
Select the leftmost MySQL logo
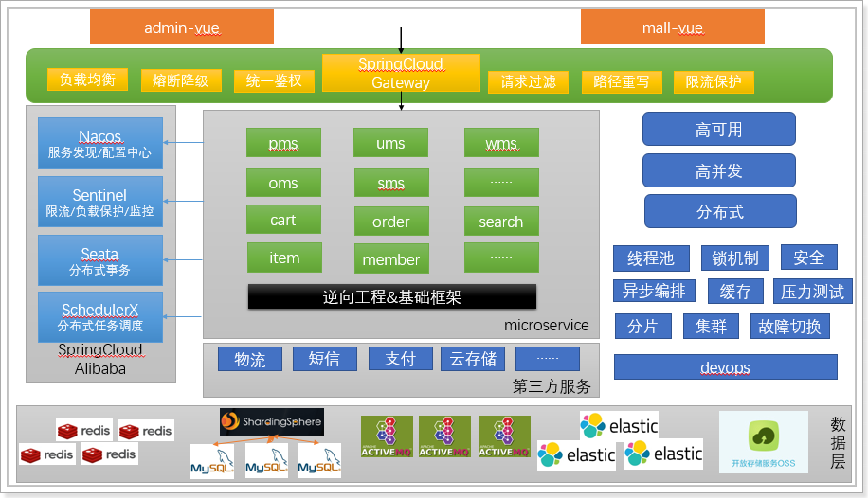click(x=212, y=461)
